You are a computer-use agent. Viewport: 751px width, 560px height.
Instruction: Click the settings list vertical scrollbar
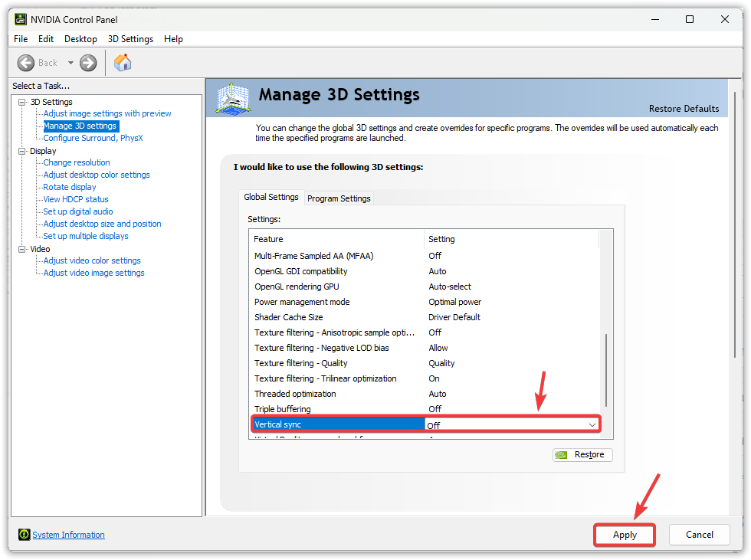(605, 369)
